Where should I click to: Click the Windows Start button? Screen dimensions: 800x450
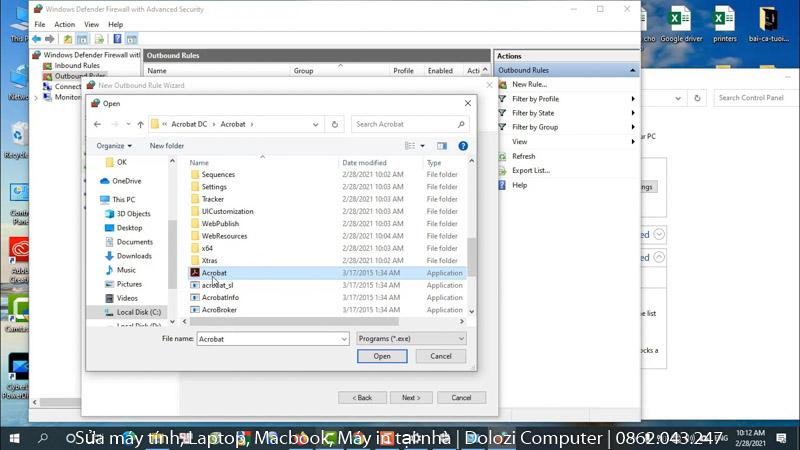pos(14,438)
